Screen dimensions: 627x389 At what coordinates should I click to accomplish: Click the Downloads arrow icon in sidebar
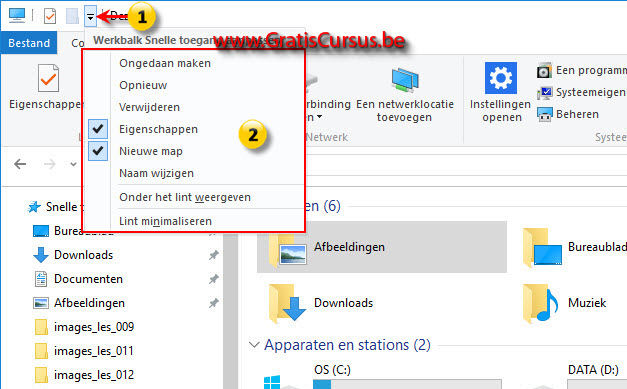pyautogui.click(x=41, y=255)
